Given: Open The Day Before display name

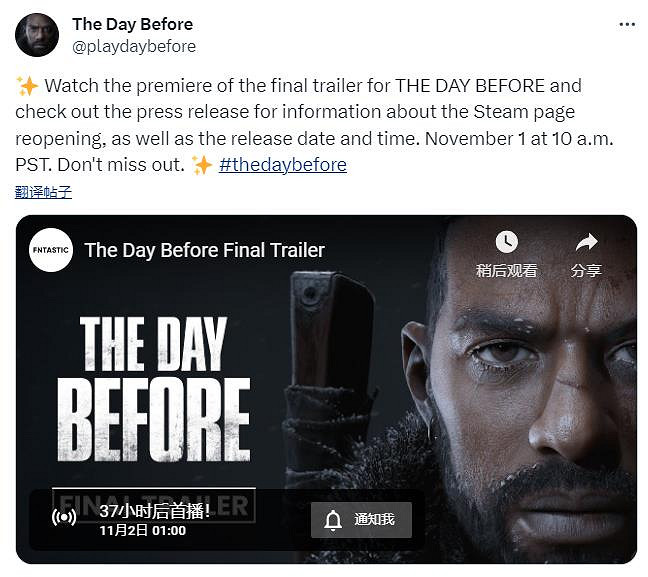Looking at the screenshot, I should (133, 24).
